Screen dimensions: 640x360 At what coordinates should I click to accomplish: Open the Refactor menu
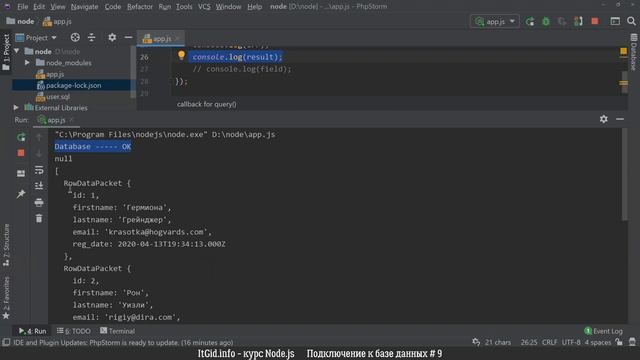pos(140,7)
